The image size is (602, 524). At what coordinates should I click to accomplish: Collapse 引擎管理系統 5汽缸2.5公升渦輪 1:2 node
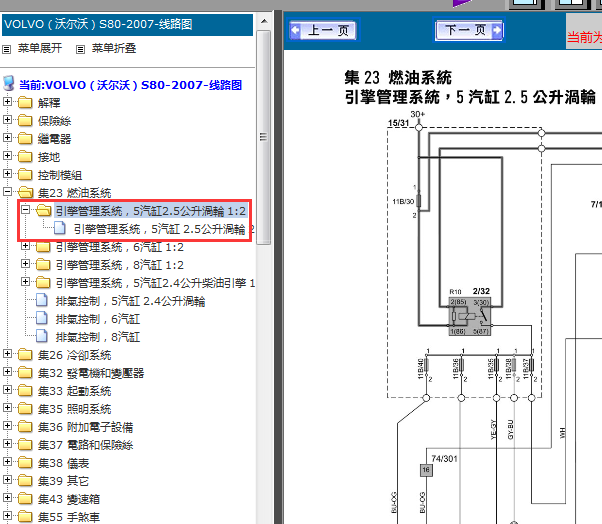click(25, 210)
